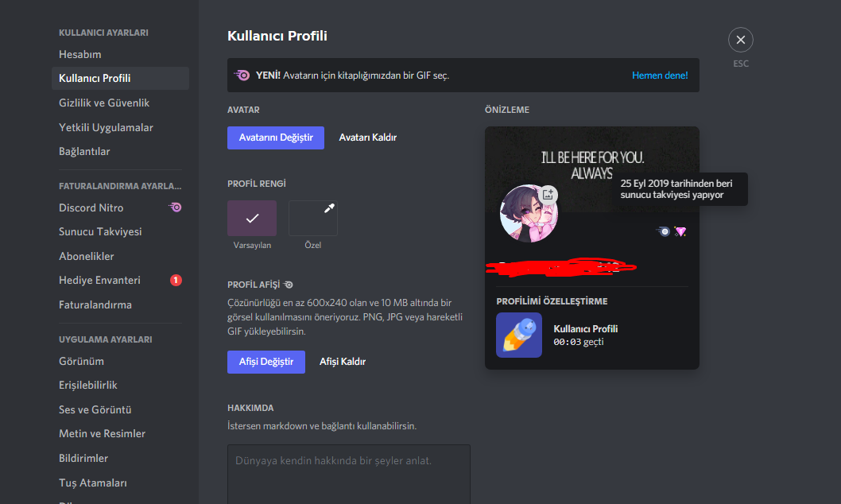Close settings with the X button
This screenshot has height=504, width=841.
[x=740, y=40]
